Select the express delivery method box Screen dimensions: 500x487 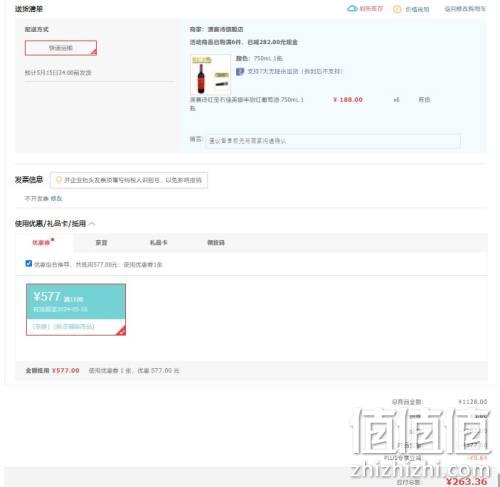pos(61,48)
